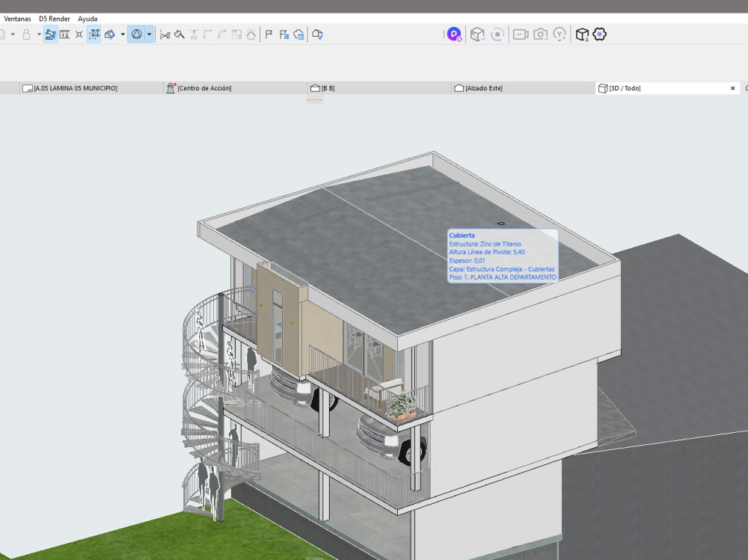This screenshot has height=560, width=748.
Task: Expand the suspend groups dropdown arrow
Action: 123,34
